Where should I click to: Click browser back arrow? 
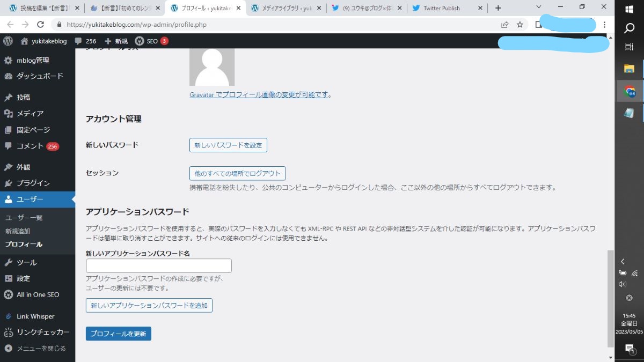pos(10,25)
